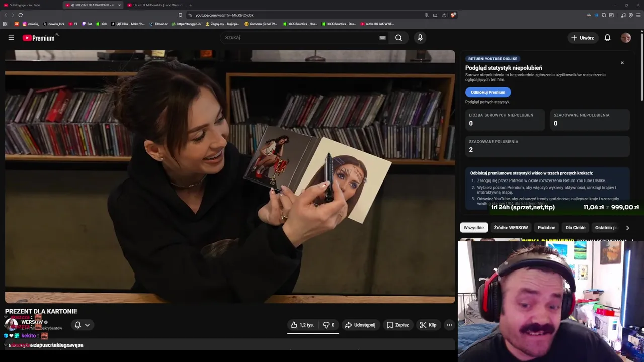Open the YouTube hamburger guide menu
644x362 pixels.
(x=11, y=38)
